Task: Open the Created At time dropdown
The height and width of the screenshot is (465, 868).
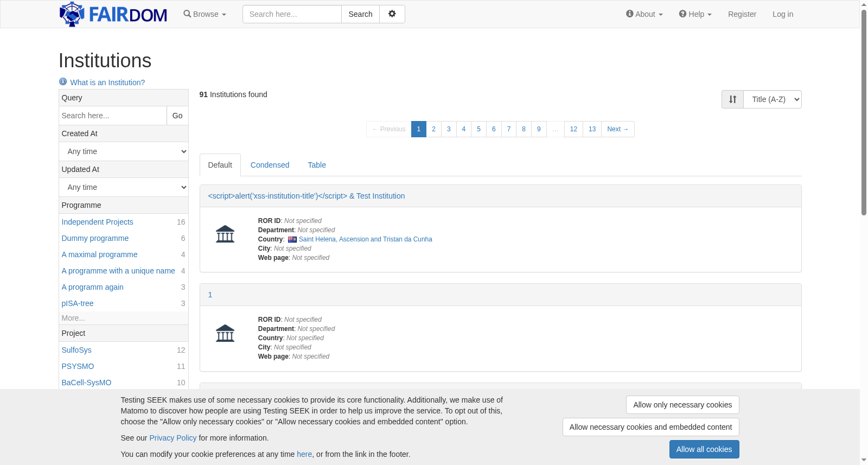Action: [124, 151]
